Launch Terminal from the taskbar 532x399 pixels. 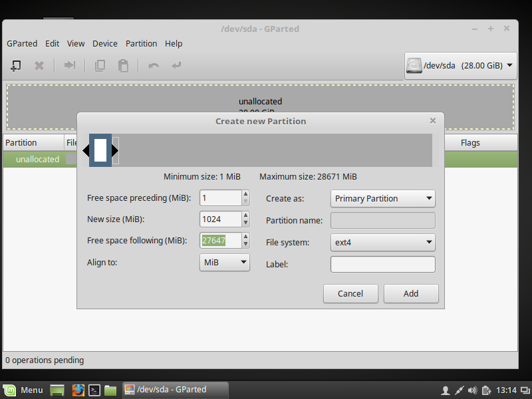[94, 390]
